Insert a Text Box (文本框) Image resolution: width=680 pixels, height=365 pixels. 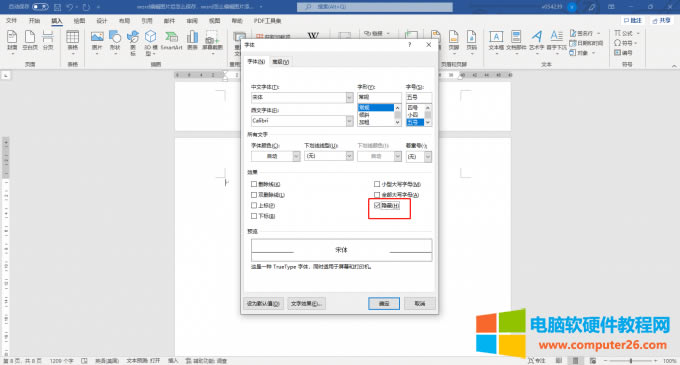pyautogui.click(x=496, y=42)
